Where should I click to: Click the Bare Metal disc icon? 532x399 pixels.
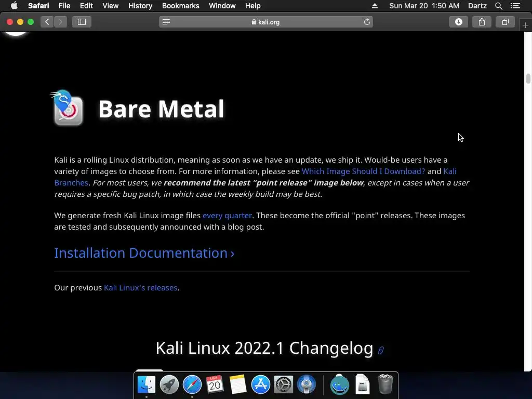(67, 108)
